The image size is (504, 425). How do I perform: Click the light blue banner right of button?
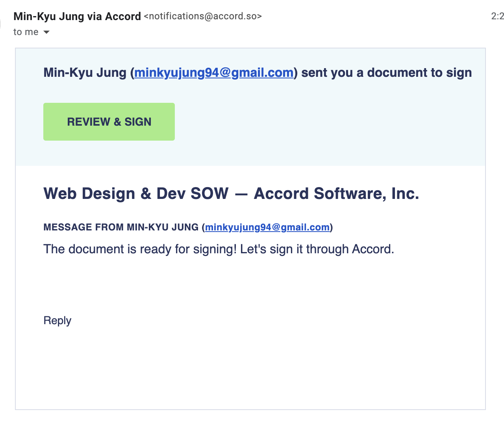(x=330, y=122)
